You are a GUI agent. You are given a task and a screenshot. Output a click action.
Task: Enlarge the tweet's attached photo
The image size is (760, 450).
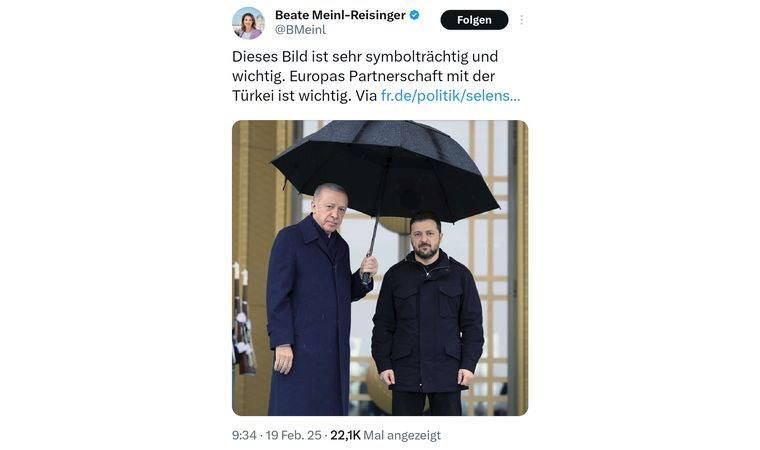point(380,268)
